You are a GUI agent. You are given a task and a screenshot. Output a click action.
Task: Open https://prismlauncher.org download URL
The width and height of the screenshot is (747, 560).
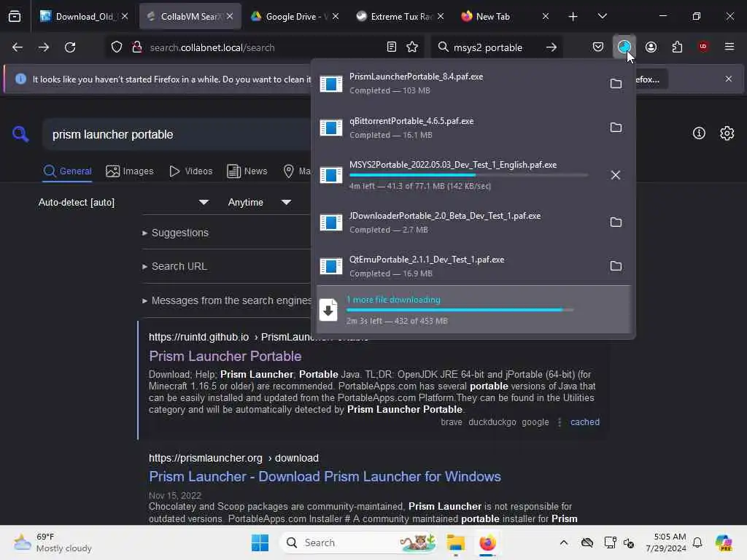(x=233, y=458)
